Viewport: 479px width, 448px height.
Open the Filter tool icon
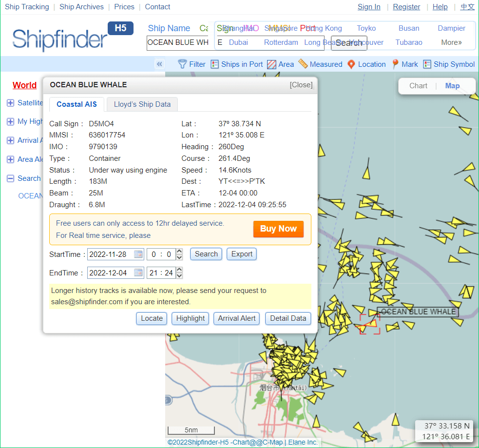(182, 64)
